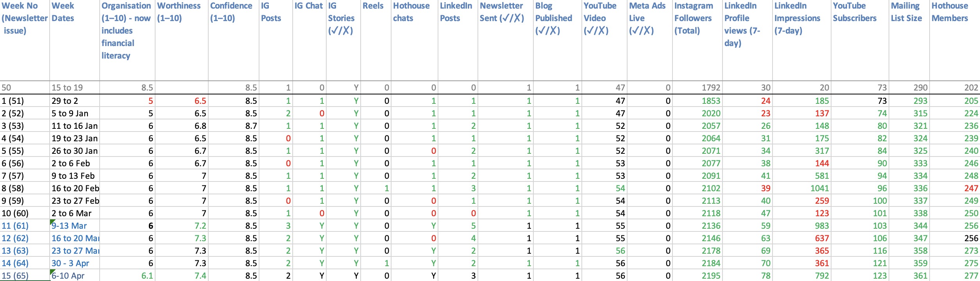Screen dimensions: 980x281
Task: Select the Organisation value 6.1 in row 15
Action: pos(127,276)
